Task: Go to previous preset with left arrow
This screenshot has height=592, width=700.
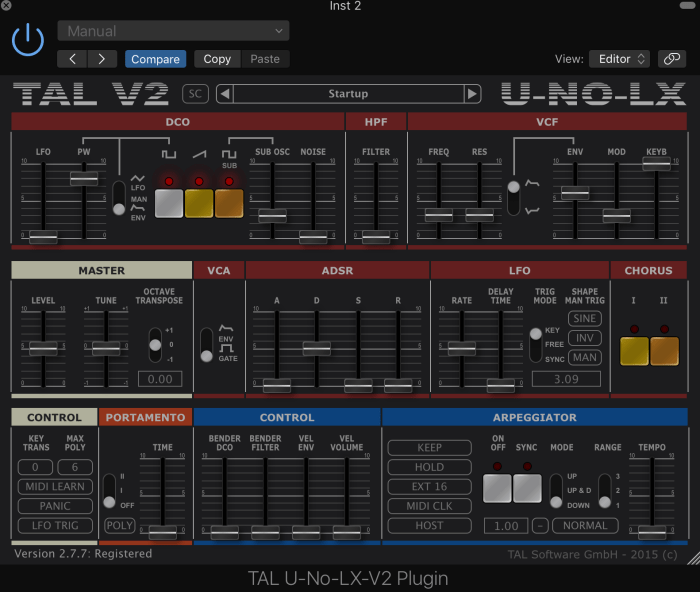Action: (72, 59)
